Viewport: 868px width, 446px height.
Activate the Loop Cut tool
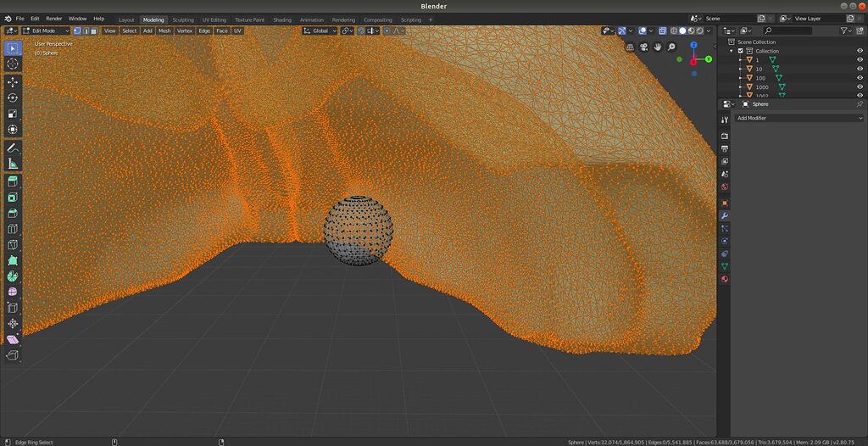(x=13, y=229)
